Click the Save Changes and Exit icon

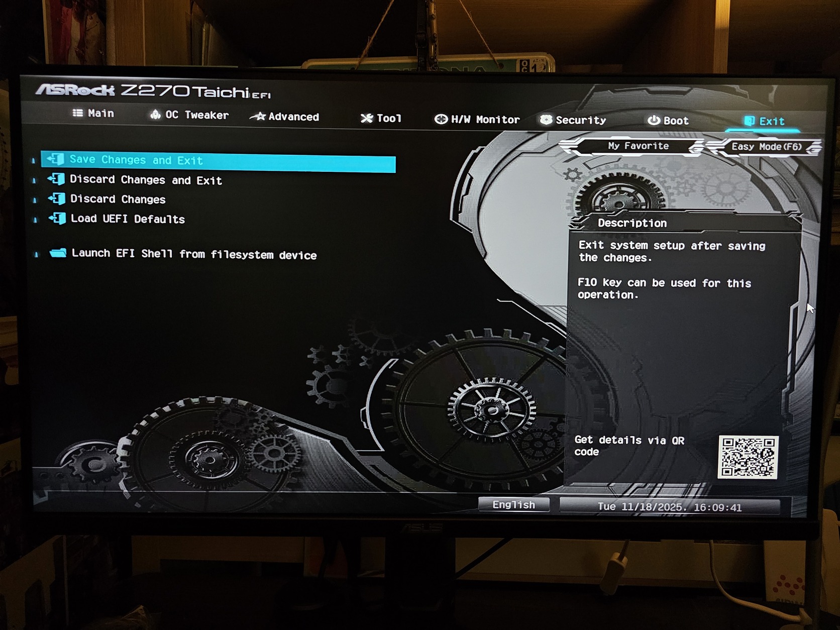pyautogui.click(x=55, y=159)
